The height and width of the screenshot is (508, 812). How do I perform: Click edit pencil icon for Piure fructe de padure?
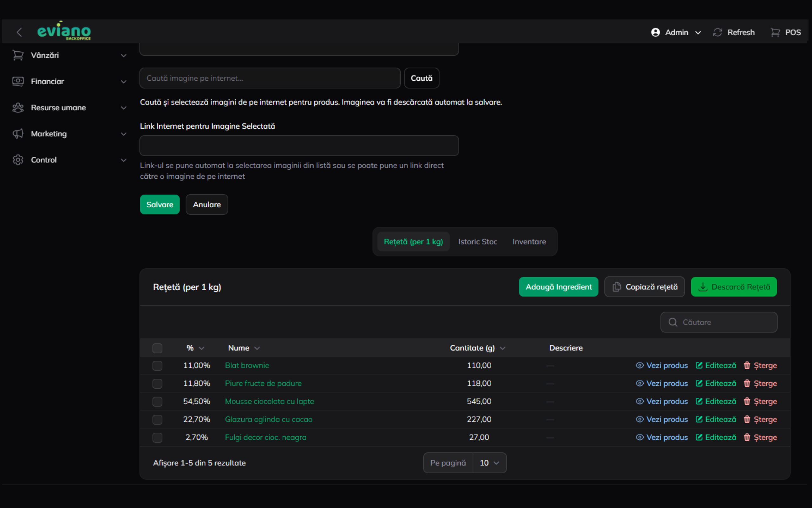click(699, 383)
